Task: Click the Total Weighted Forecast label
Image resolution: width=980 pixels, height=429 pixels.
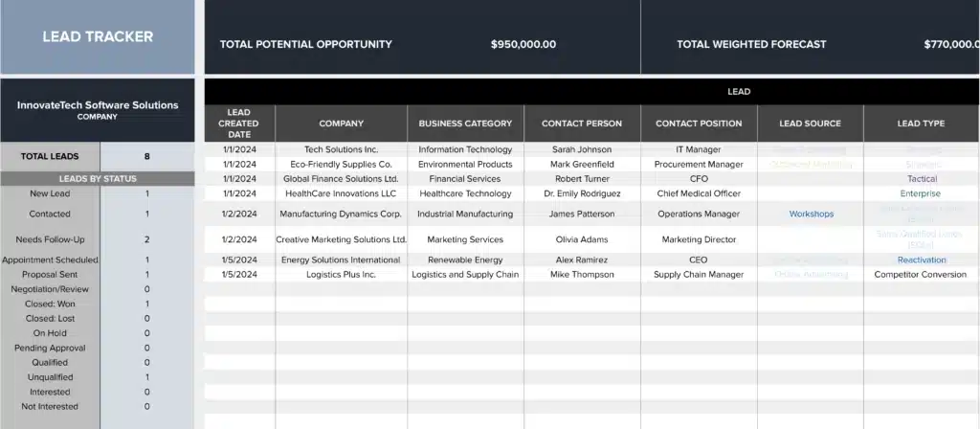Action: [x=751, y=44]
